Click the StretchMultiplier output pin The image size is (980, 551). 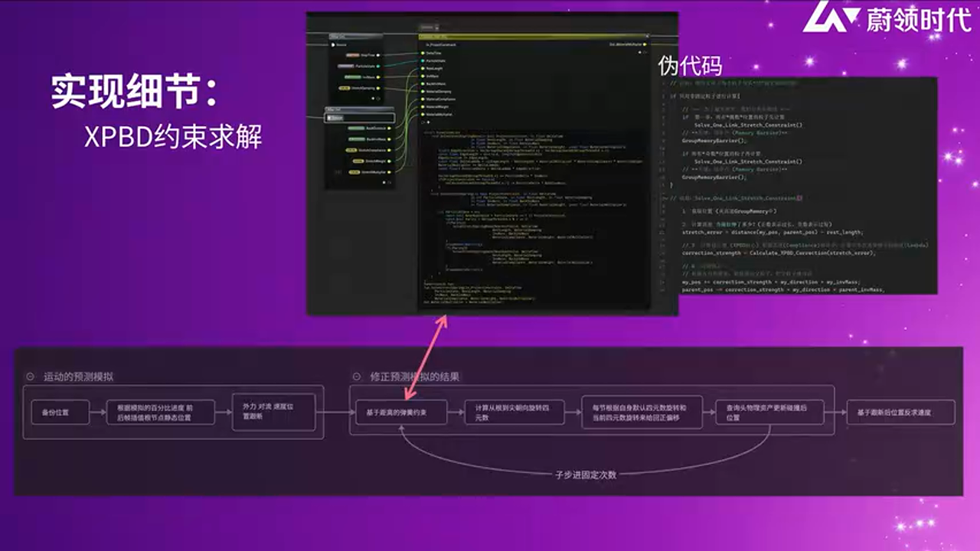tap(389, 171)
